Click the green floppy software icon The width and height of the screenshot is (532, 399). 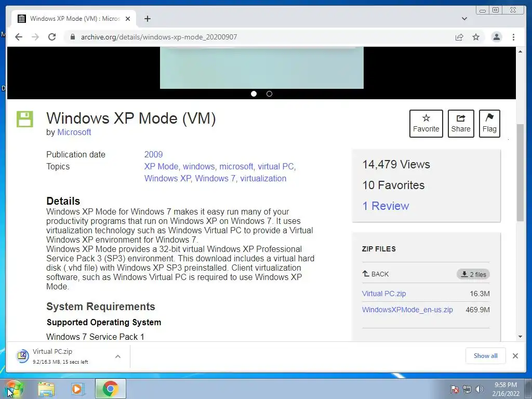tap(25, 119)
